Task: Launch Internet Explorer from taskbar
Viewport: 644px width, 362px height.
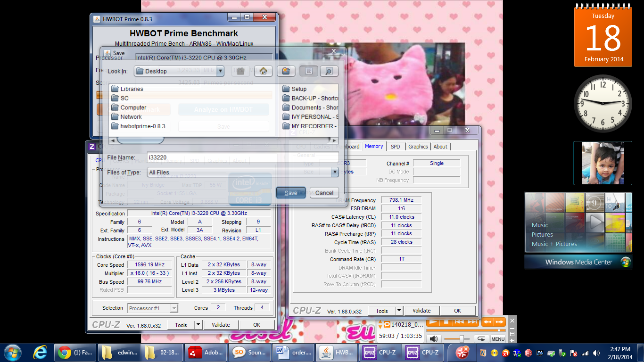Action: pos(40,352)
